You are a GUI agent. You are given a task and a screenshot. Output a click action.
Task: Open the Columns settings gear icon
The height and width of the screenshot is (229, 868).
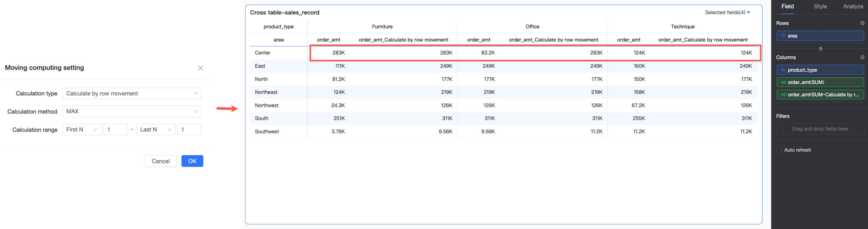click(x=862, y=57)
